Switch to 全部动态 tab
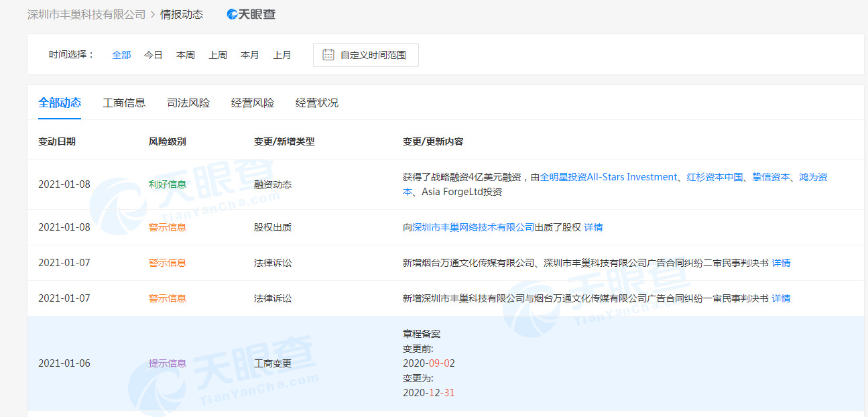 [x=60, y=103]
